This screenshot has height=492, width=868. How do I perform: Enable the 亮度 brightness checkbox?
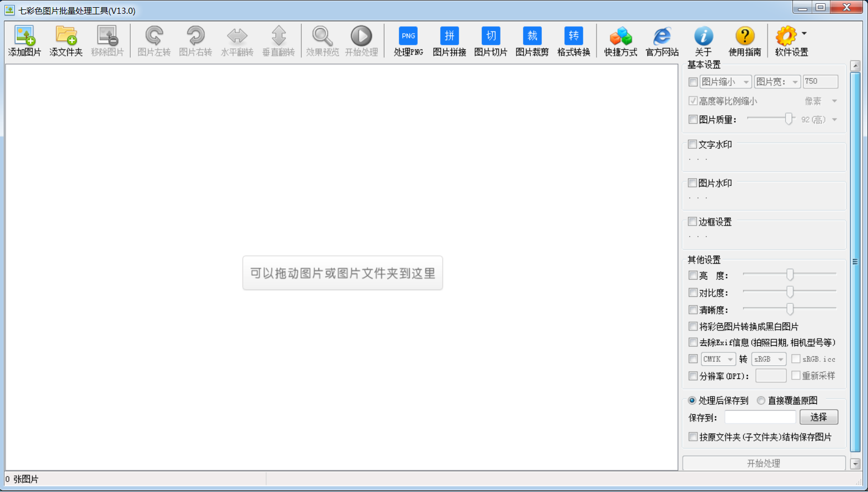point(693,275)
